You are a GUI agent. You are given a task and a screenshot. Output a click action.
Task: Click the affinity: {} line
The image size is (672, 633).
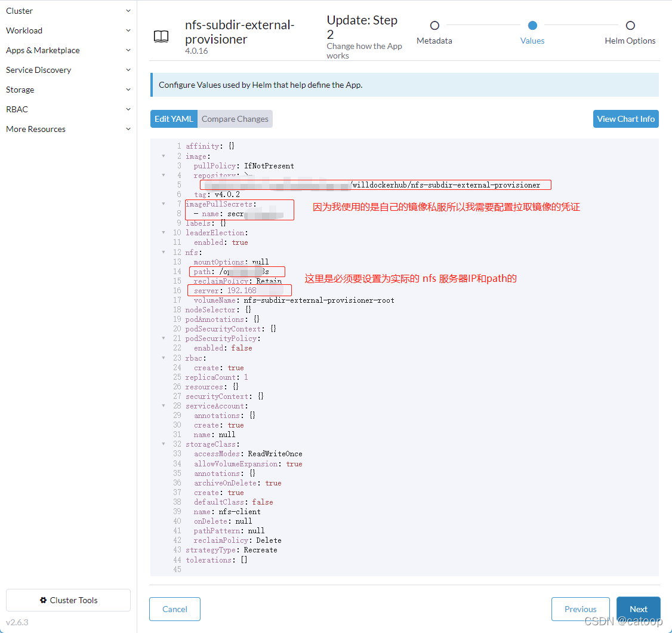(x=209, y=146)
